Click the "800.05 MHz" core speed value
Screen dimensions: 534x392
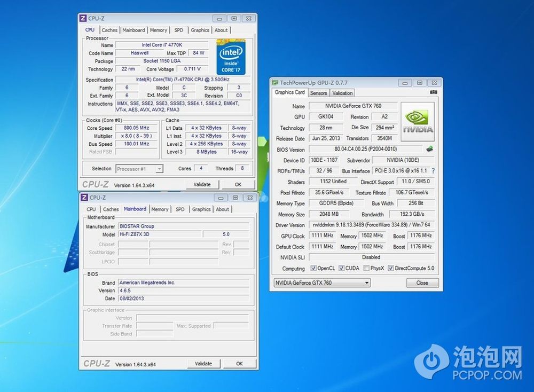(x=137, y=128)
